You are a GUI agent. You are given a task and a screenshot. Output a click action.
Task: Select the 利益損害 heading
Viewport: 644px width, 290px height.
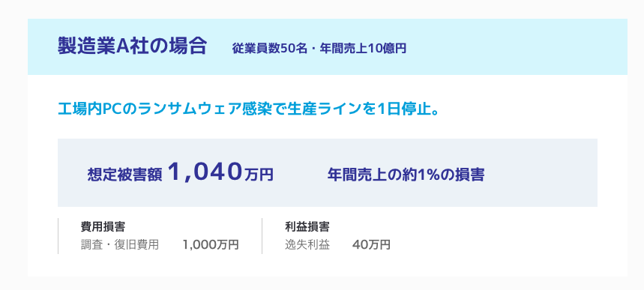(307, 227)
